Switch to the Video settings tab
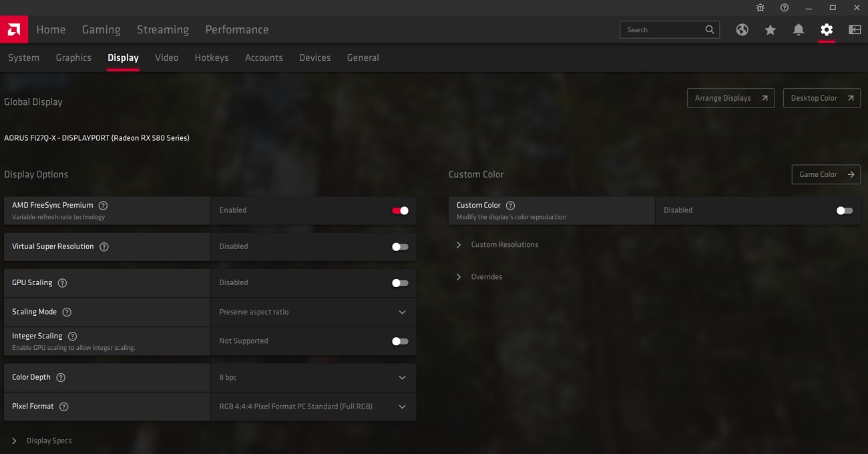 click(x=167, y=58)
